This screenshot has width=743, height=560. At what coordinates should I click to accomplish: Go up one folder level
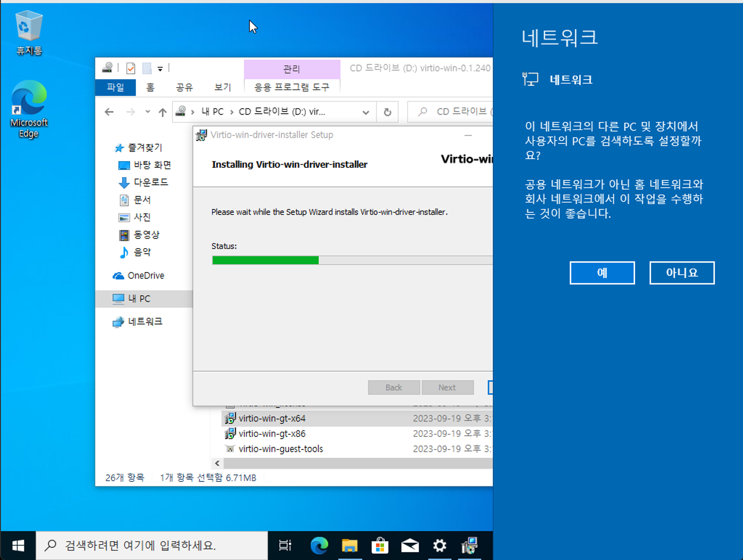162,112
